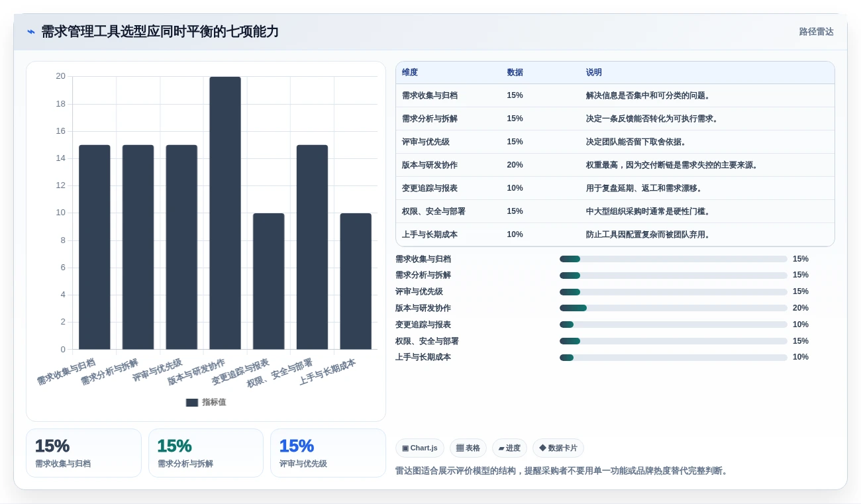Viewport: 861px width, 504px height.
Task: Select the 评审与优先级 bar in chart
Action: pos(181,247)
